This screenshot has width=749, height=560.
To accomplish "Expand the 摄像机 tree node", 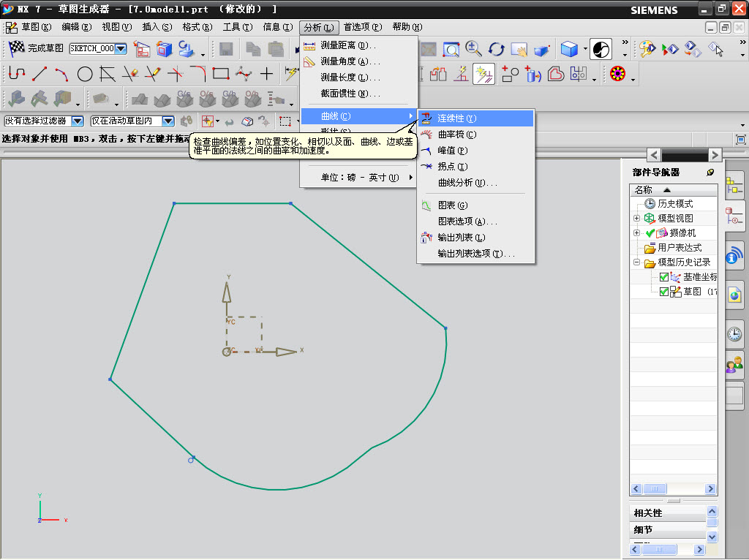I will 636,233.
